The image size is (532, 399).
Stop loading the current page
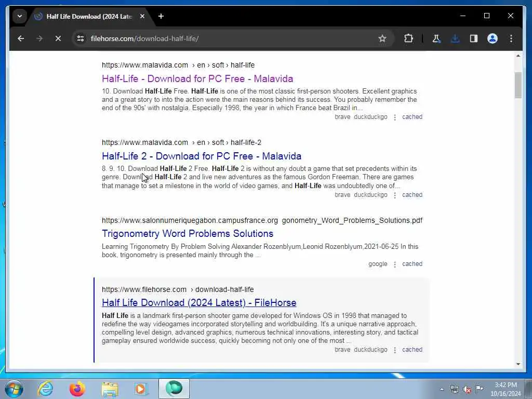[58, 38]
